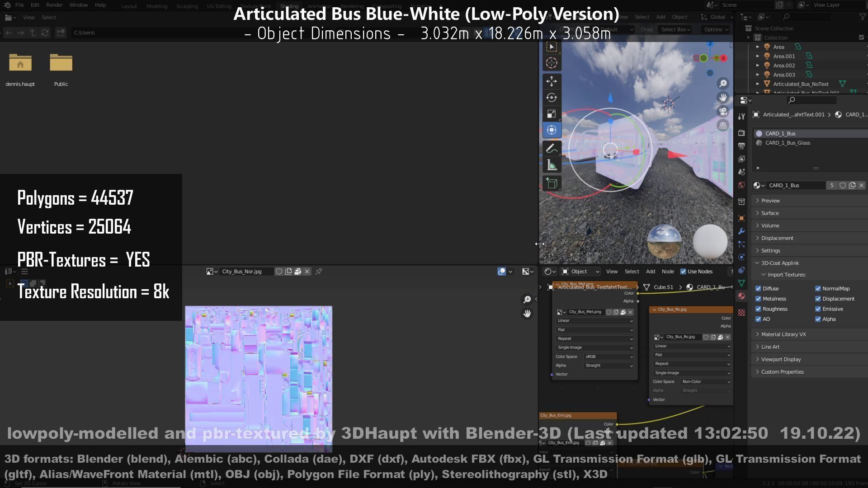Select the Add Cube tool

coord(552,183)
